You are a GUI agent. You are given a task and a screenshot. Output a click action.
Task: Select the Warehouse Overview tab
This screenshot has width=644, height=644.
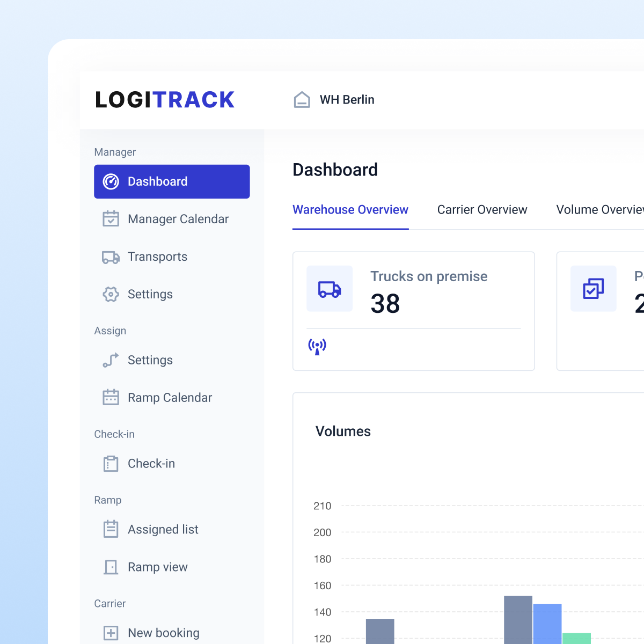tap(350, 210)
